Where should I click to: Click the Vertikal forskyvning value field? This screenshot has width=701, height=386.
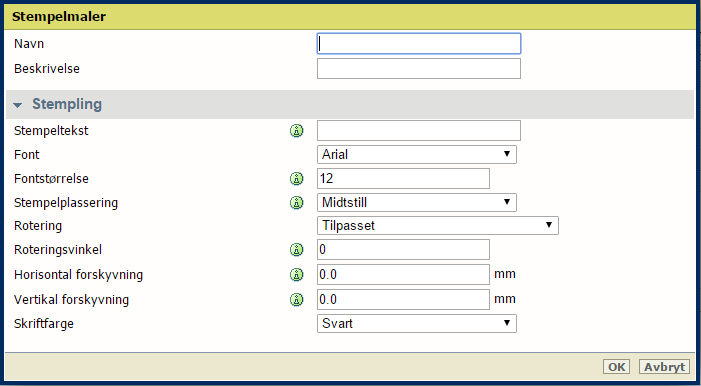[x=403, y=299]
